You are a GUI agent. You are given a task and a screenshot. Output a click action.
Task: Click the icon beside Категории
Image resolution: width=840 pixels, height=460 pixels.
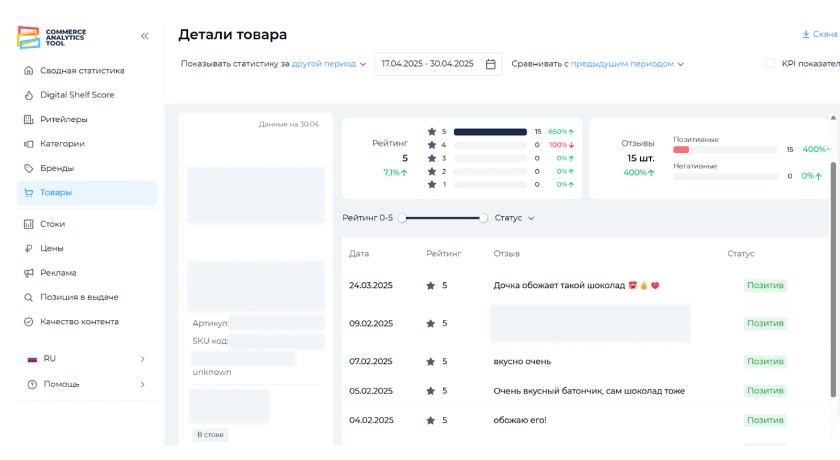pyautogui.click(x=28, y=144)
